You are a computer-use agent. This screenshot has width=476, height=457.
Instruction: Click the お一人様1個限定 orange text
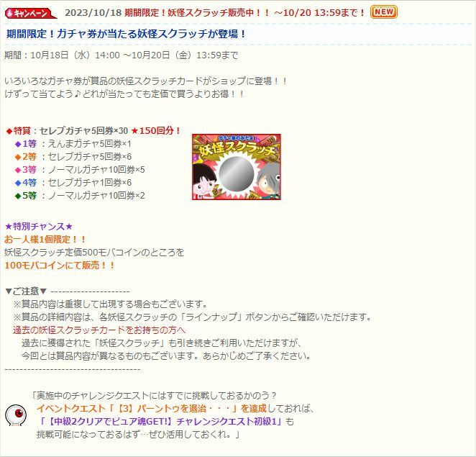pos(45,240)
